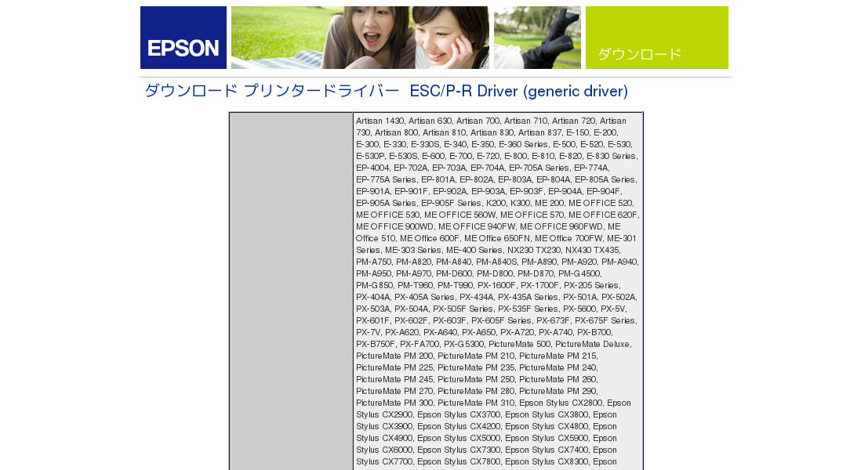
Task: Select the ESC/P-R Driver (generic driver) heading
Action: click(519, 91)
